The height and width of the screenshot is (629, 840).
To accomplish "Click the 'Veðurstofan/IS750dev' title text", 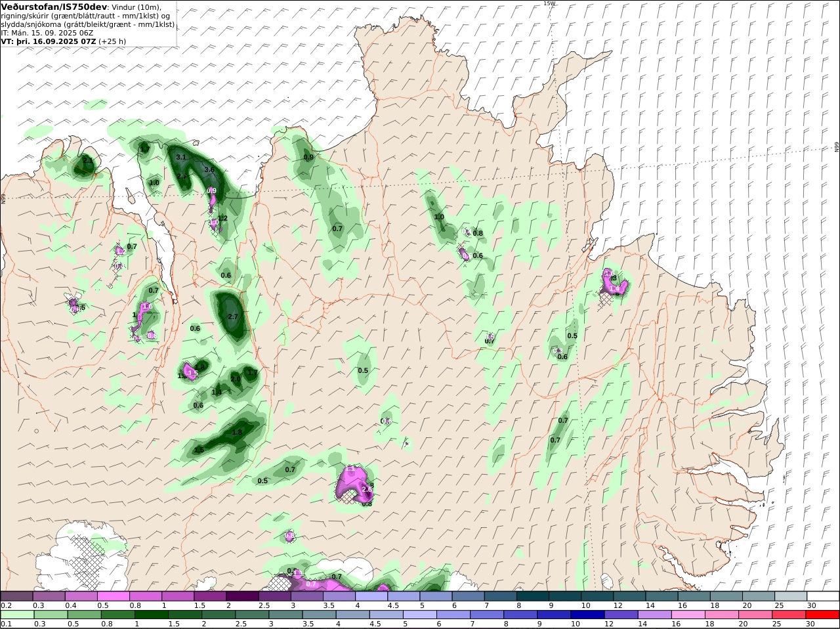I will pyautogui.click(x=54, y=7).
